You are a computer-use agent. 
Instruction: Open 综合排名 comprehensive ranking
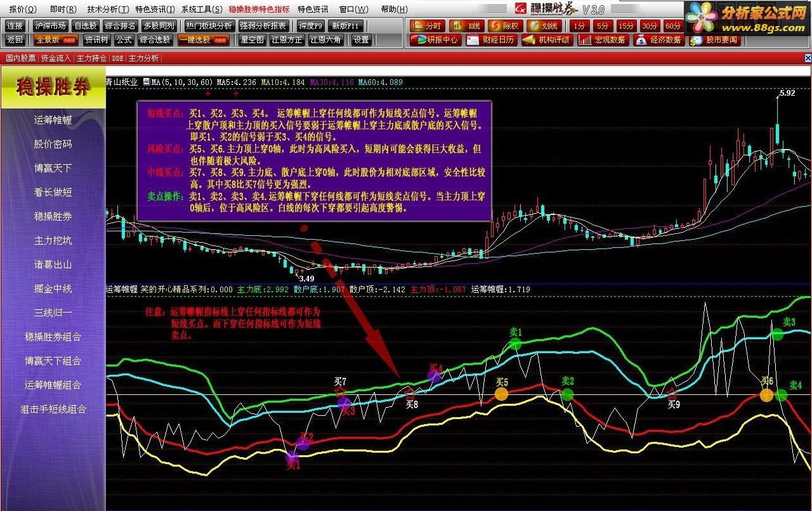point(121,26)
